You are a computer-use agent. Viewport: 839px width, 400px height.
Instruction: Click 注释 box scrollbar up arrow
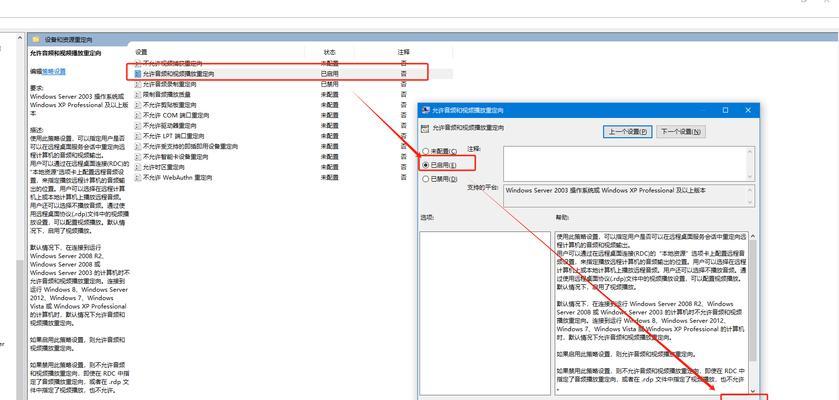click(749, 152)
